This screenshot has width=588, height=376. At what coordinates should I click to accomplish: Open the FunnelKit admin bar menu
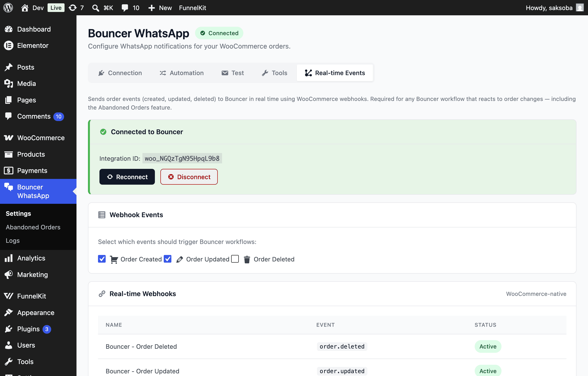point(192,8)
